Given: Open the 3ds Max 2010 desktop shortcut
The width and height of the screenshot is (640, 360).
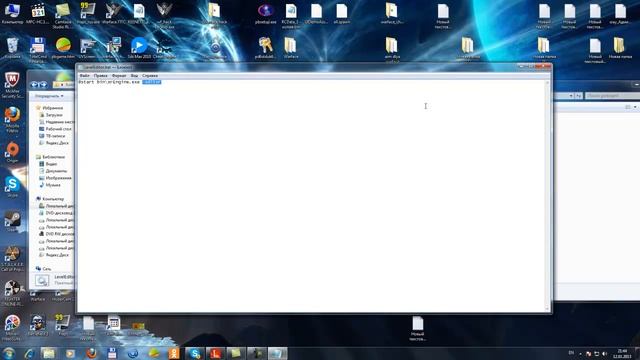Looking at the screenshot, I should click(139, 48).
